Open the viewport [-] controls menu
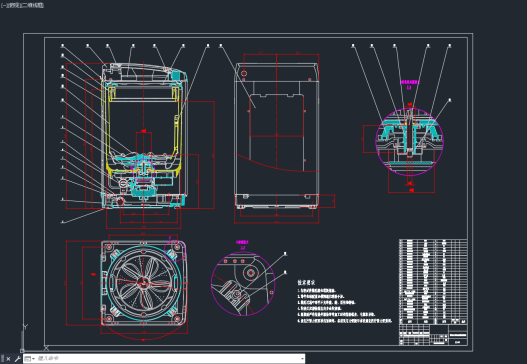Viewport: 527px width, 364px height. (x=3, y=5)
